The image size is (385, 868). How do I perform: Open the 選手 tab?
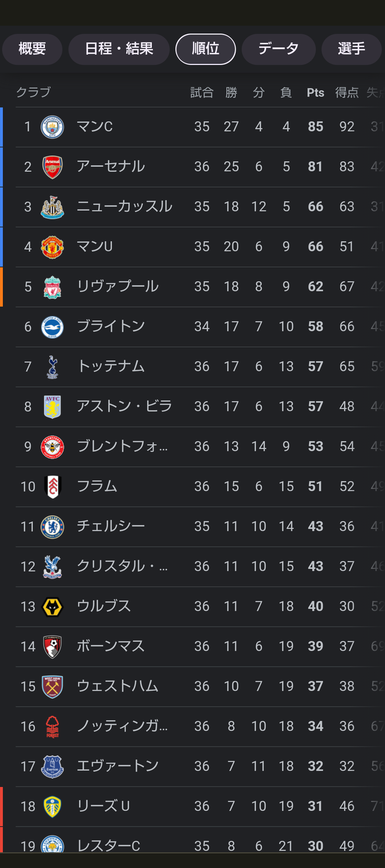pyautogui.click(x=351, y=49)
